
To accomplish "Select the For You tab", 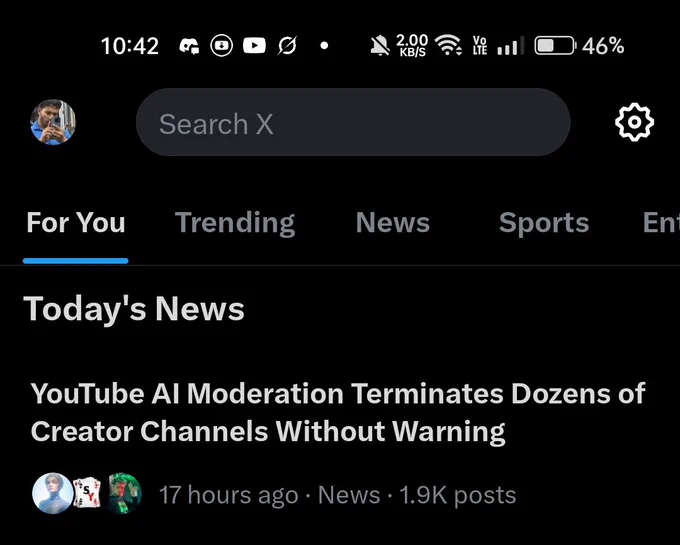I will [x=76, y=222].
